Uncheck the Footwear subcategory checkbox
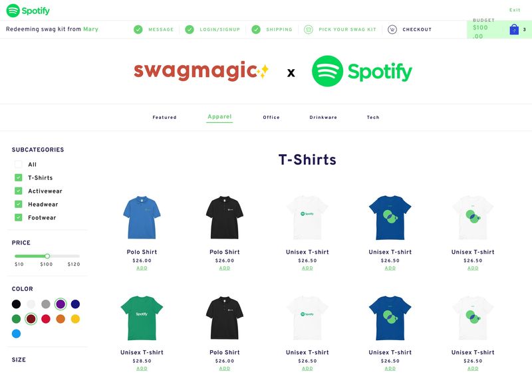Screen dimensions: 532x392 coord(19,217)
